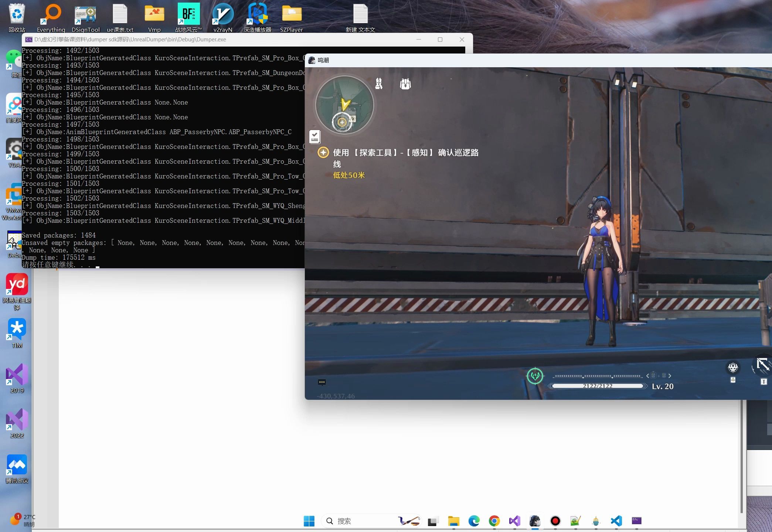Image resolution: width=772 pixels, height=532 pixels.
Task: Open the quest log checklist icon
Action: (315, 137)
